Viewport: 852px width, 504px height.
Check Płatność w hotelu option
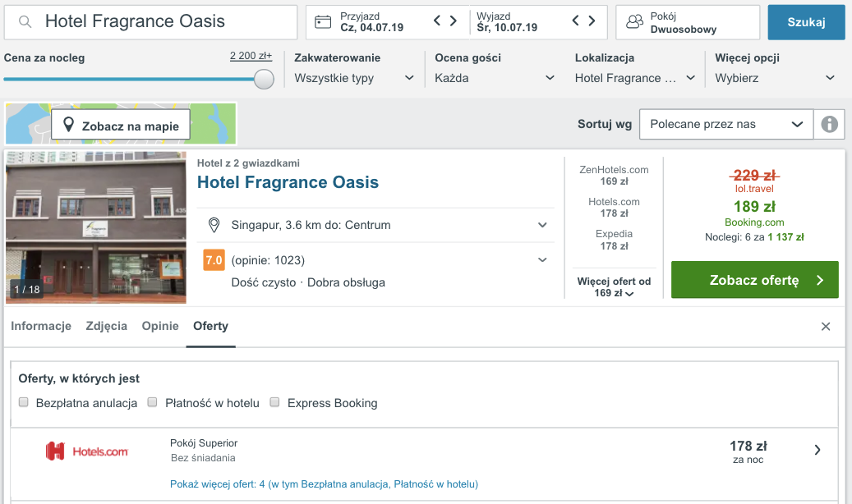(152, 402)
